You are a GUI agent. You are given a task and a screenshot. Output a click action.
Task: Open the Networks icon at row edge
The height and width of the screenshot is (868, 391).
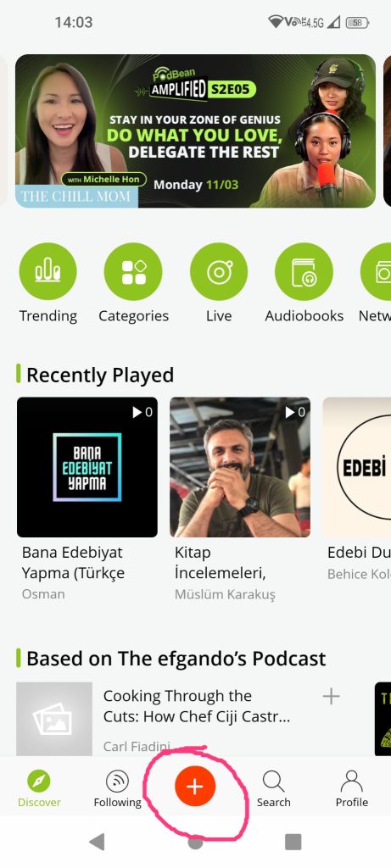(x=376, y=271)
